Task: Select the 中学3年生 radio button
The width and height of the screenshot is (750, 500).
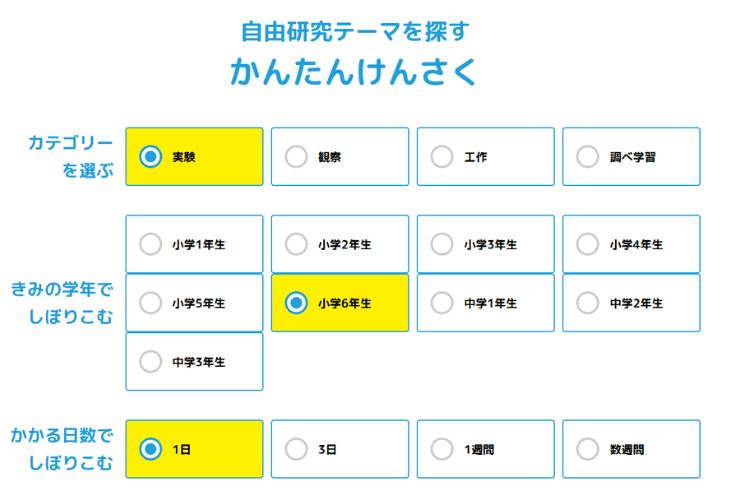Action: [151, 361]
